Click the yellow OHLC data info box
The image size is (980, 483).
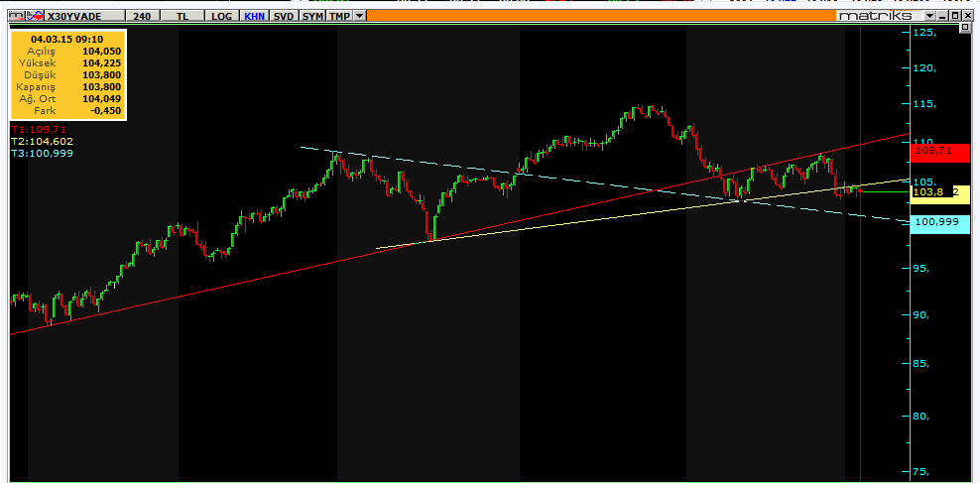[69, 75]
